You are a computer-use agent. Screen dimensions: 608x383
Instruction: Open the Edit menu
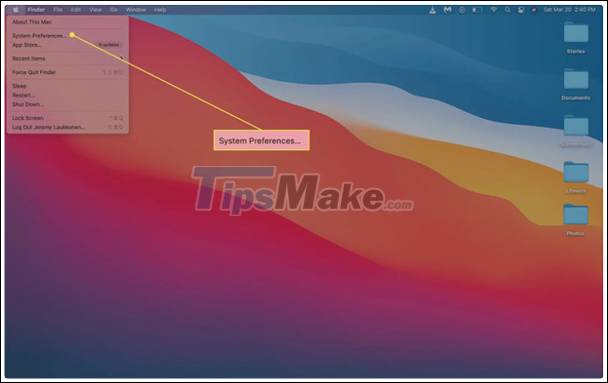[76, 10]
